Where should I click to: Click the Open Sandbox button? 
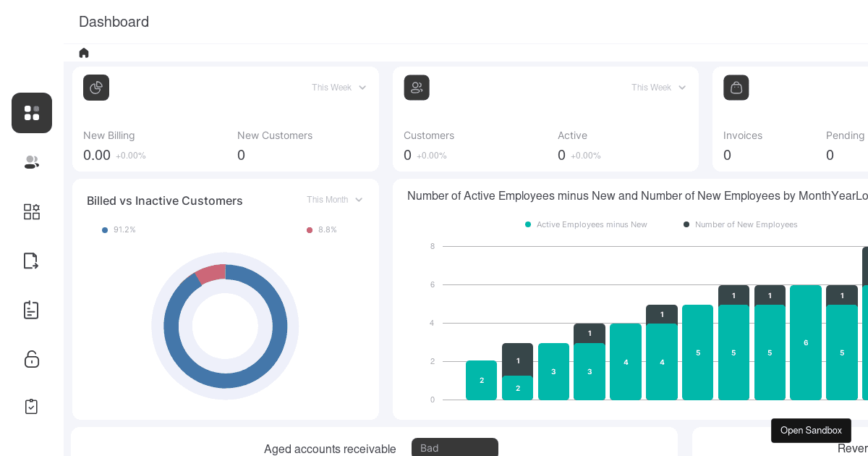point(811,431)
